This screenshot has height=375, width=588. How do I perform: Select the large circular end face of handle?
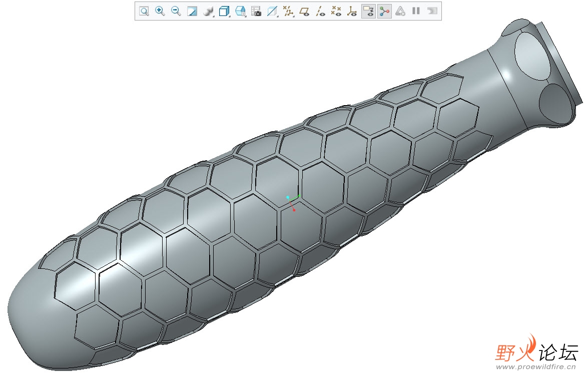pos(532,56)
